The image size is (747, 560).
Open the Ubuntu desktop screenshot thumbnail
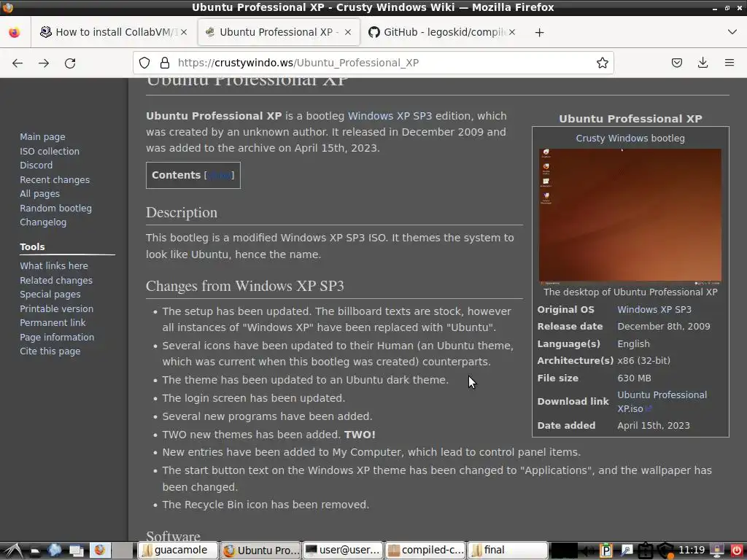pos(630,216)
